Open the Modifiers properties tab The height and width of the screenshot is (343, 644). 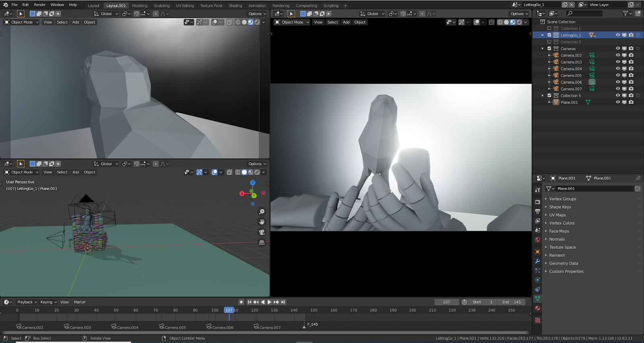click(537, 261)
